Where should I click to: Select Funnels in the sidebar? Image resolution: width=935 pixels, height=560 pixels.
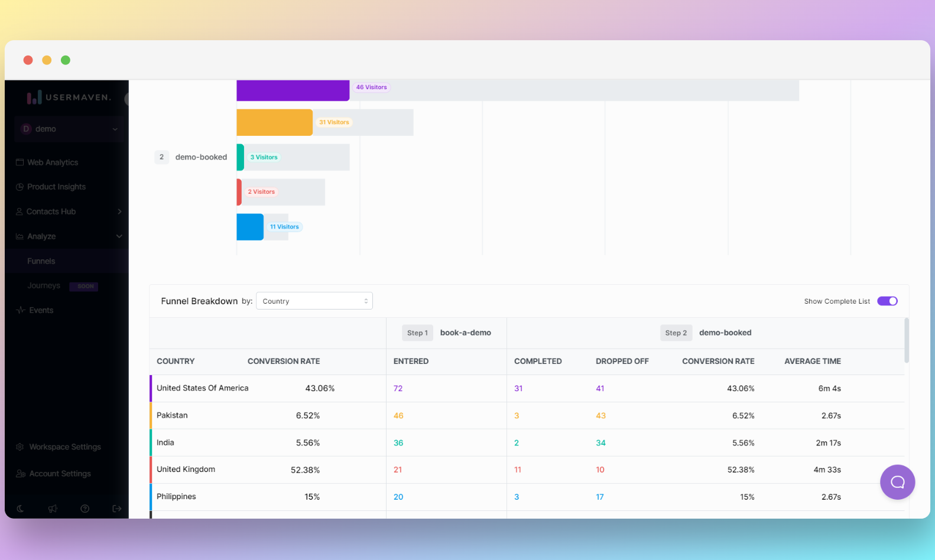41,261
